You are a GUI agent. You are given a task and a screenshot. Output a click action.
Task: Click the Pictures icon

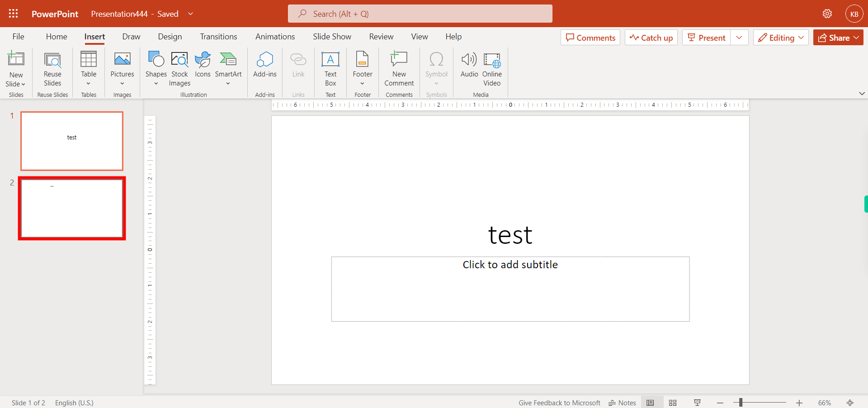(122, 59)
